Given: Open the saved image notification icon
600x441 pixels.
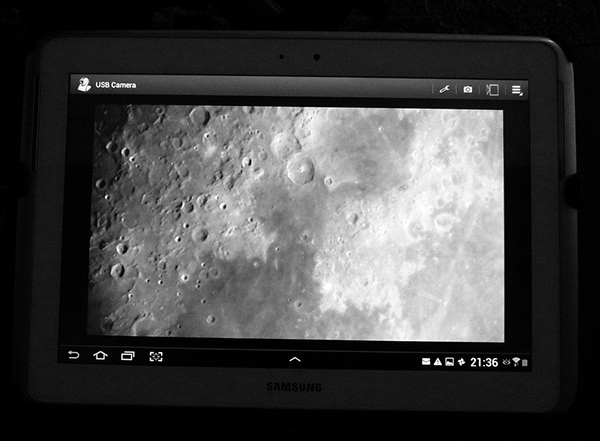Looking at the screenshot, I should [450, 362].
